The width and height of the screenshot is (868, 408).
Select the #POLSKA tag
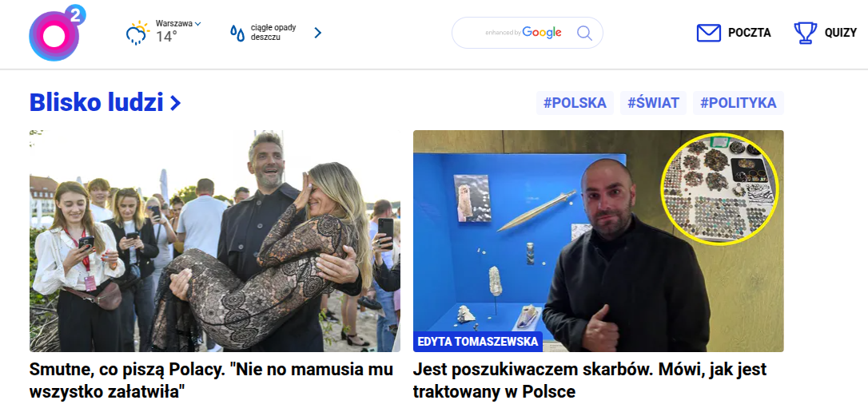point(575,103)
